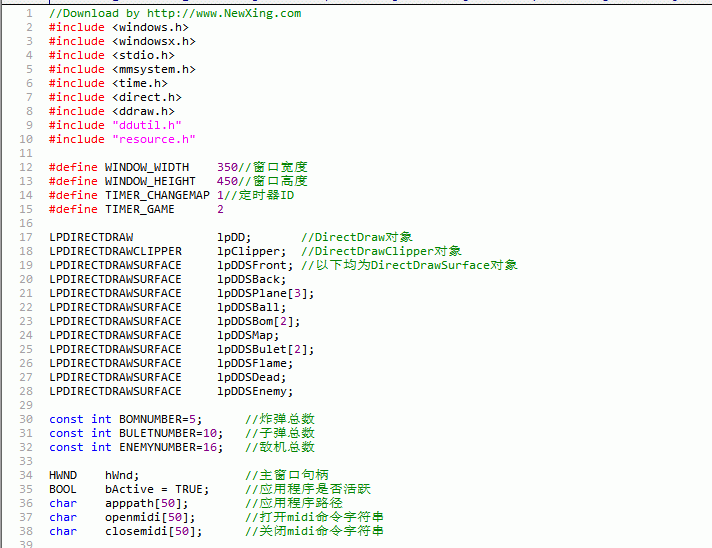Click the bActive = TRUE declaration
The height and width of the screenshot is (548, 712).
pos(157,489)
